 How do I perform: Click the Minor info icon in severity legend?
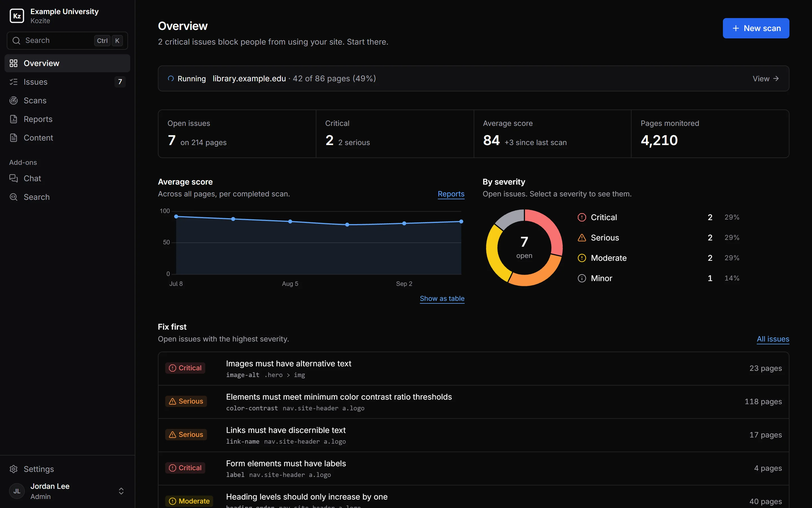(x=582, y=278)
